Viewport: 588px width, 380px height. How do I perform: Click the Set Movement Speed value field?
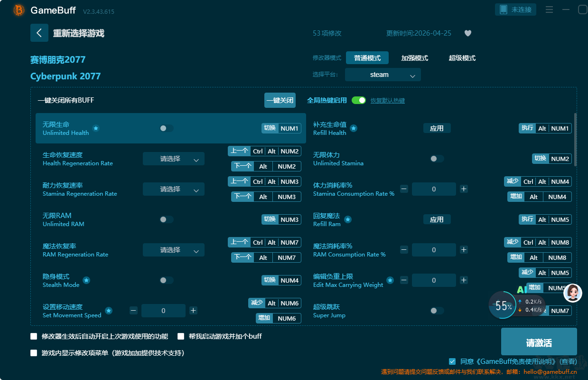pyautogui.click(x=163, y=311)
